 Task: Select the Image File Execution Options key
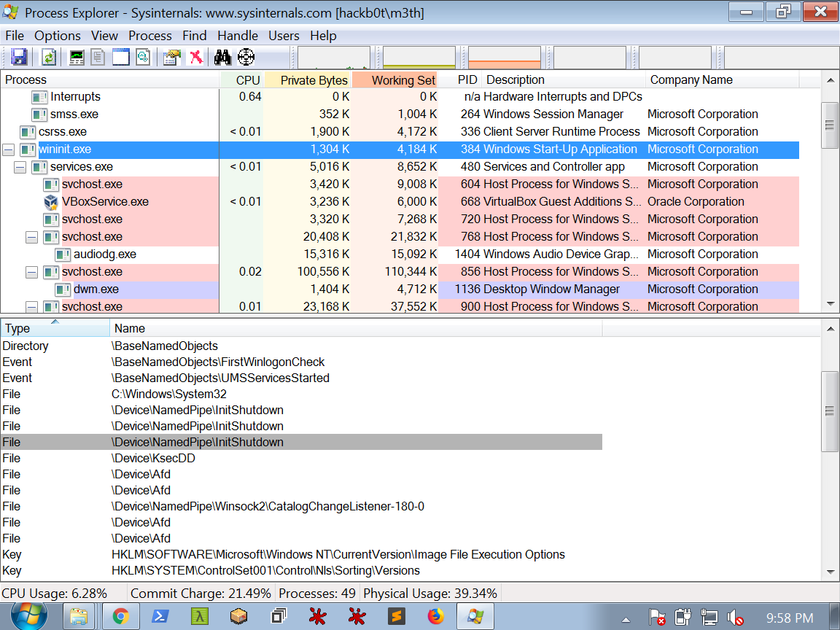click(302, 555)
